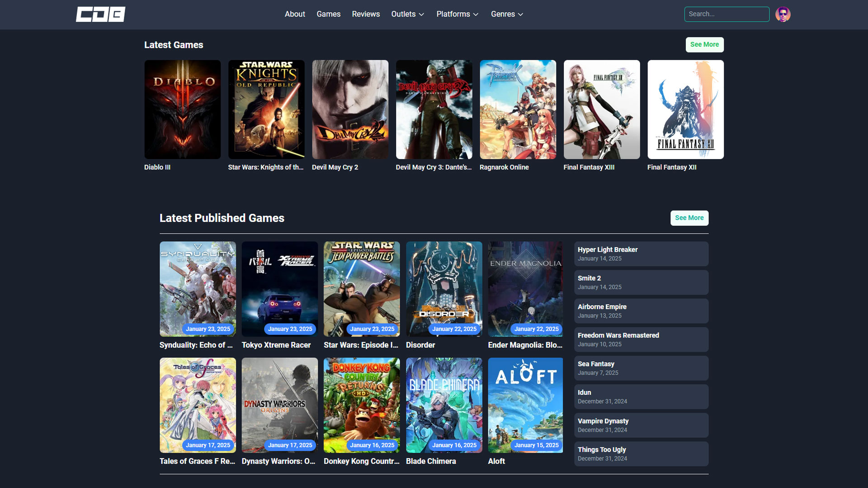Focus the Search input field
Screen dimensions: 868x488
(x=727, y=14)
